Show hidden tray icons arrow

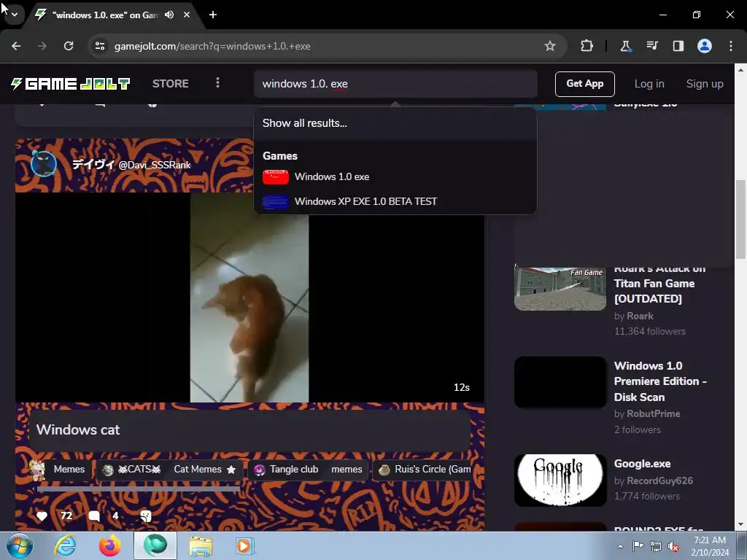620,546
